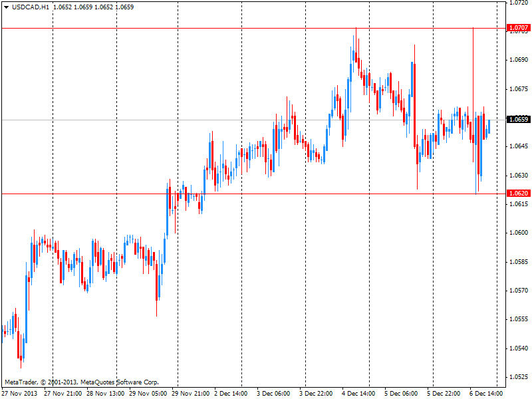Select the 5 Dec 22:00 time axis label

444,394
